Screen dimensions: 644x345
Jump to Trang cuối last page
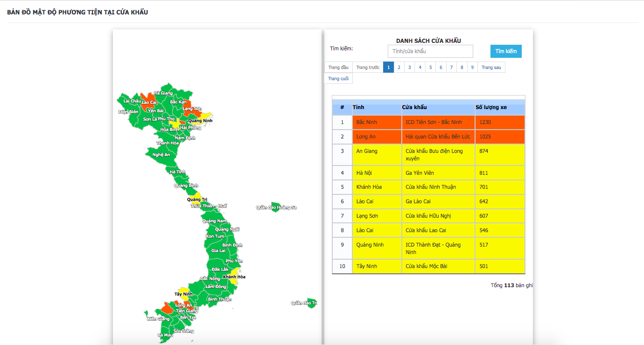coord(338,79)
